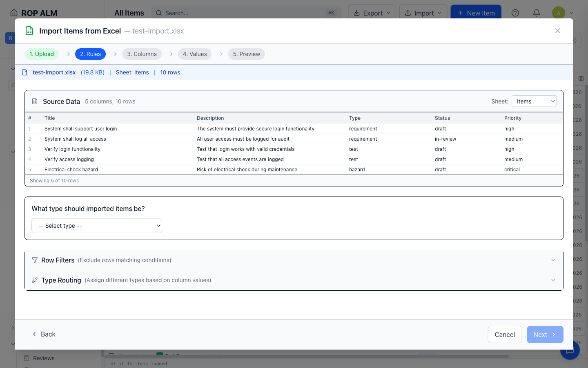Viewport: 588px width, 368px height.
Task: Switch to the 5. Preview step
Action: 246,54
